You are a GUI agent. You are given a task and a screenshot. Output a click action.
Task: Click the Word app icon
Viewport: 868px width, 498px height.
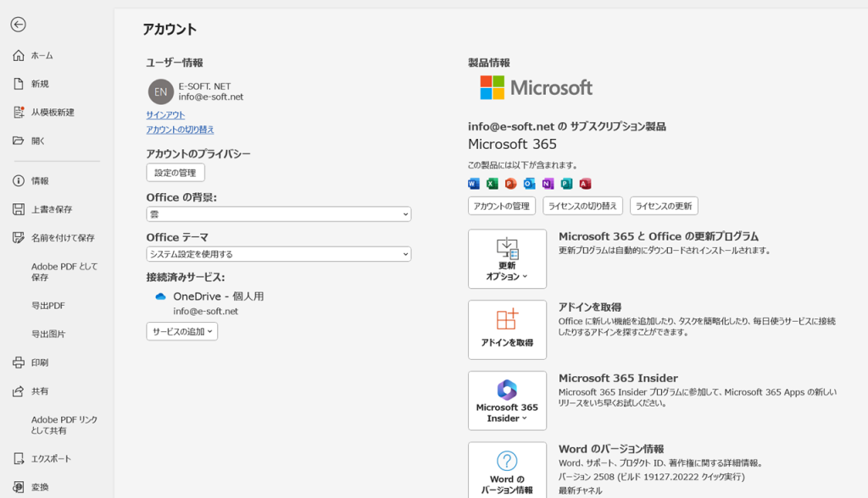[474, 184]
